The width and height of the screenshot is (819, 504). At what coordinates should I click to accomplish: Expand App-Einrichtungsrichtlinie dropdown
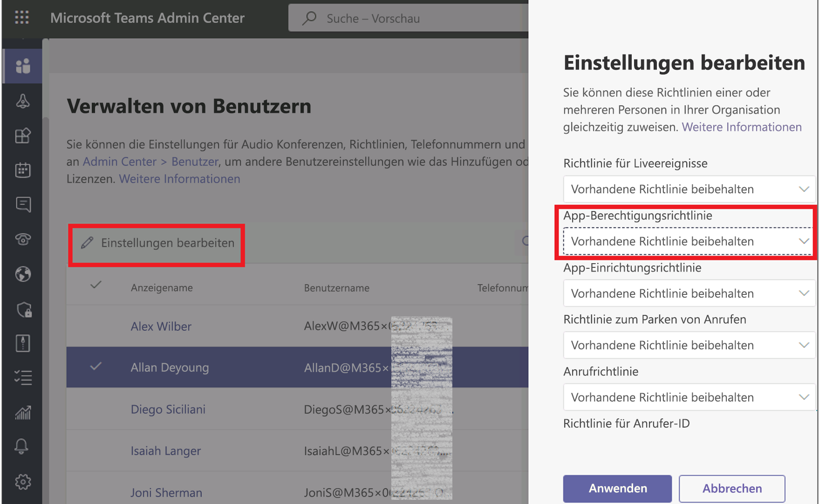689,293
